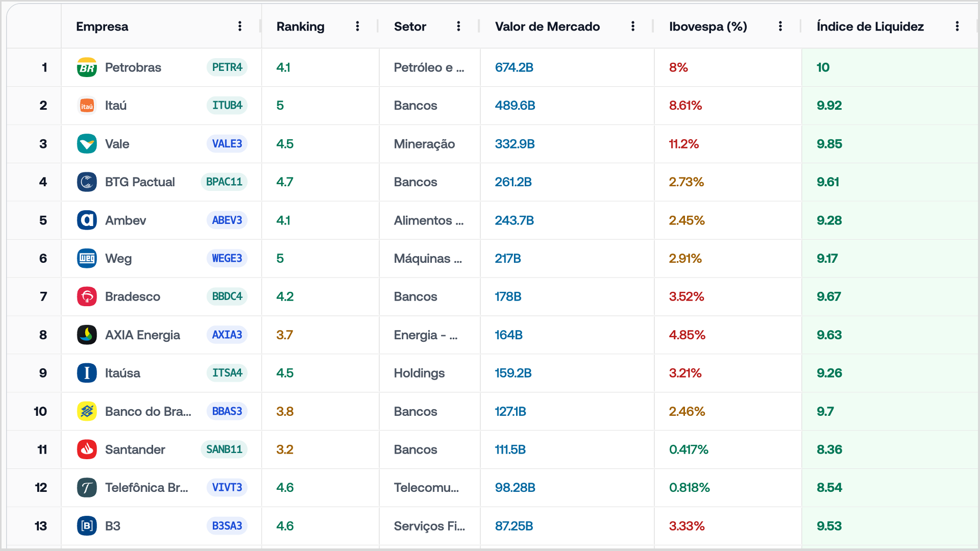Click the Itaú company logo

(x=87, y=106)
